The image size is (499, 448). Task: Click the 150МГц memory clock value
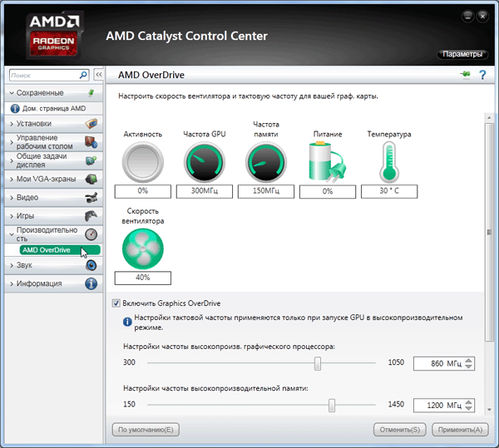point(266,191)
